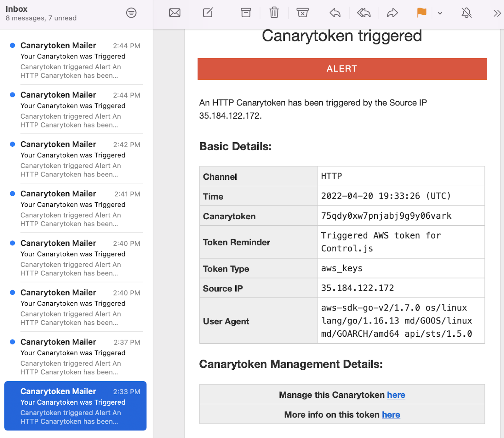Screen dimensions: 504x438
Task: Reply to the selected message
Action: (x=335, y=13)
